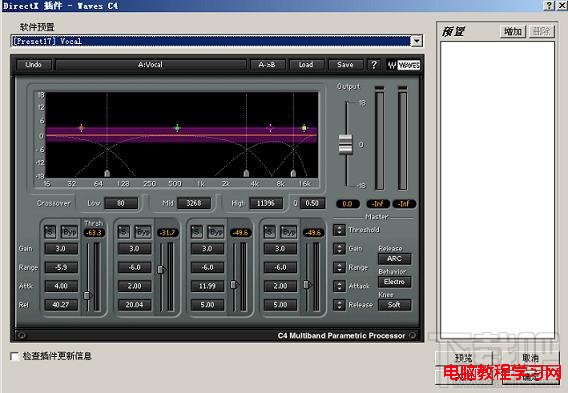Click the 增加 preset button
The width and height of the screenshot is (568, 393).
tap(513, 32)
